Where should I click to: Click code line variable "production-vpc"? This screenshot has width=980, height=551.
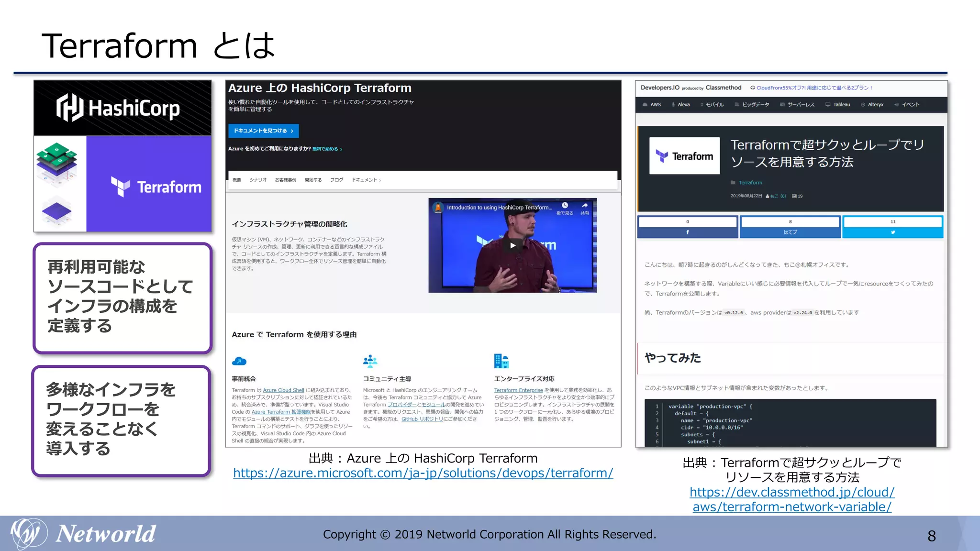coord(710,407)
